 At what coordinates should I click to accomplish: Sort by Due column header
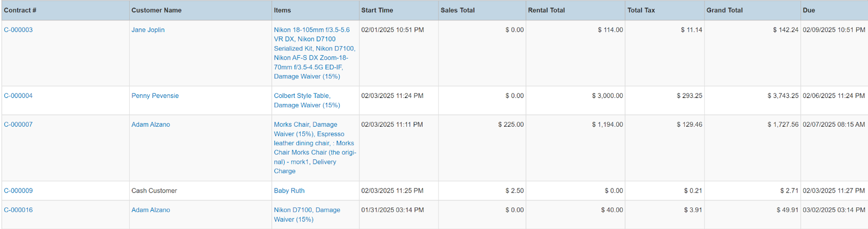click(809, 10)
